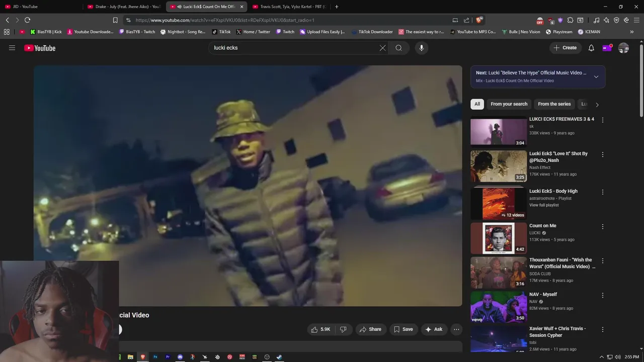This screenshot has width=644, height=362.
Task: Open the system volume speaker icon
Action: point(617,357)
